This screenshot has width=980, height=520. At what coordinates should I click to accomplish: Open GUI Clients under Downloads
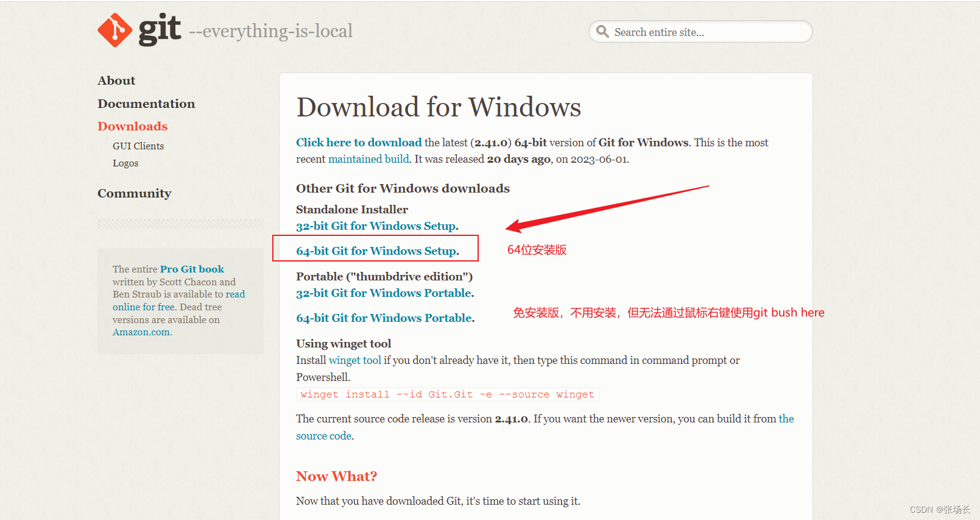pyautogui.click(x=138, y=146)
